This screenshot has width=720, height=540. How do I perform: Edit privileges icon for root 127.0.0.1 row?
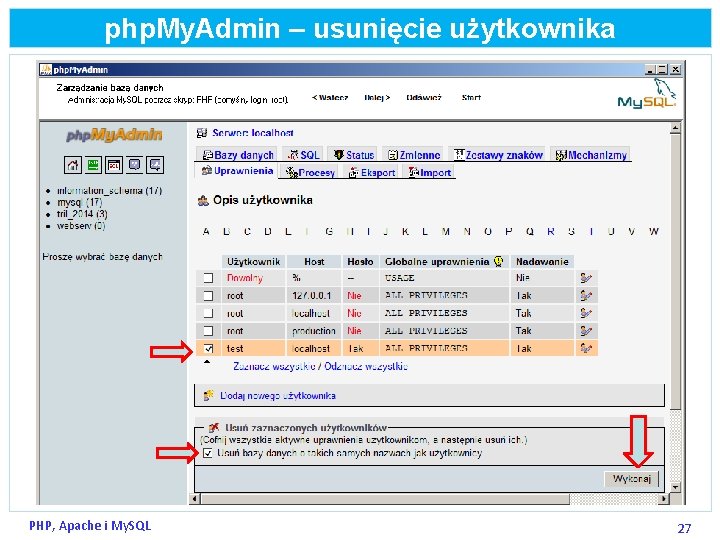coord(586,295)
